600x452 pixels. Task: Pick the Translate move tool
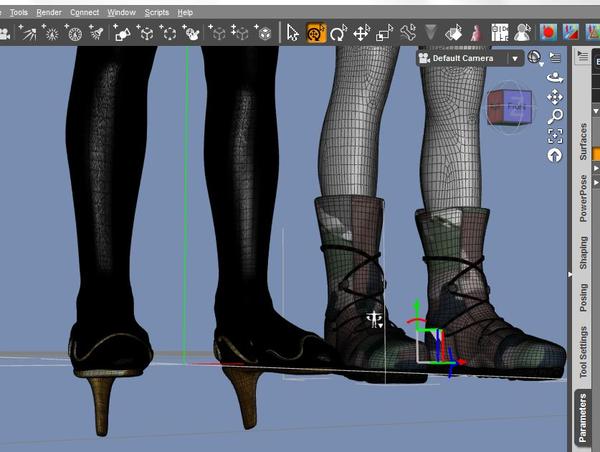pyautogui.click(x=362, y=33)
